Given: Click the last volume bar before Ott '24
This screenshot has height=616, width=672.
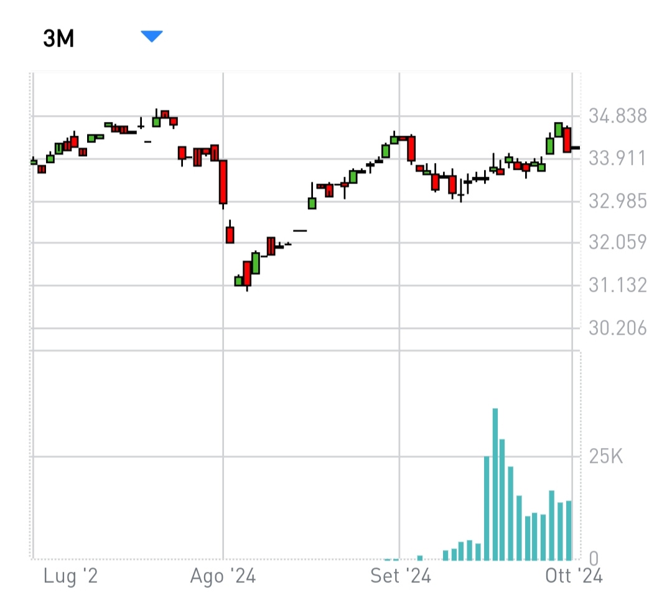Looking at the screenshot, I should tap(569, 531).
